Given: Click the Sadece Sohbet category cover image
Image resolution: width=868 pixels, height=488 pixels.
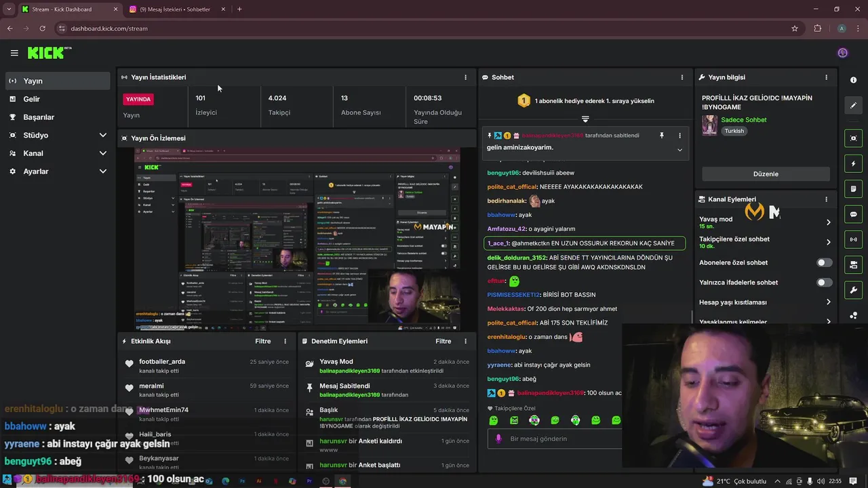Looking at the screenshot, I should coord(709,125).
